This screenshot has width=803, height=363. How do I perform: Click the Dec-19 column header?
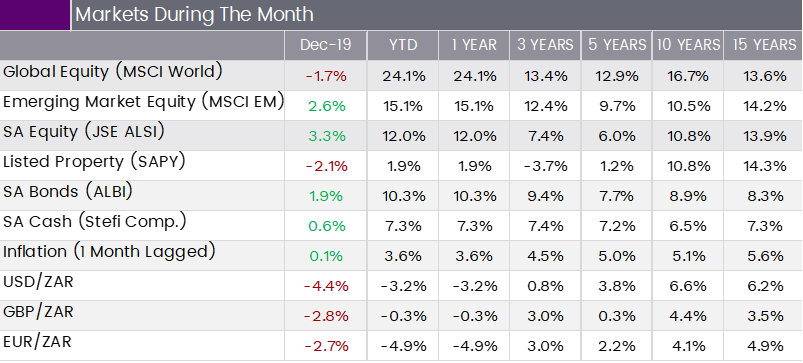[325, 45]
